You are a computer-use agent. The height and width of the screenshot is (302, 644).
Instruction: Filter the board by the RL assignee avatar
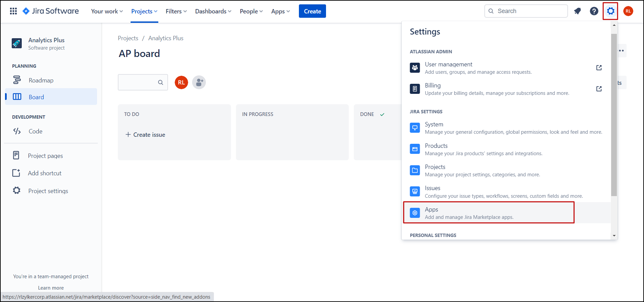[181, 82]
